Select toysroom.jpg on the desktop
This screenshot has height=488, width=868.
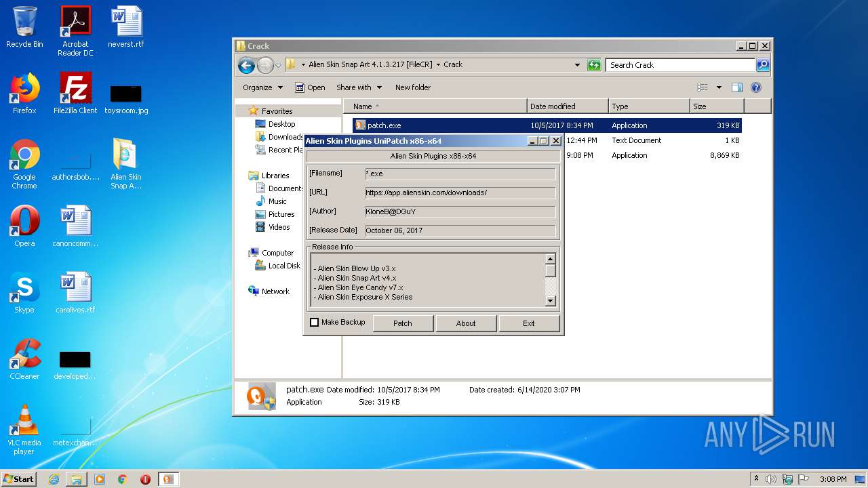pos(126,100)
